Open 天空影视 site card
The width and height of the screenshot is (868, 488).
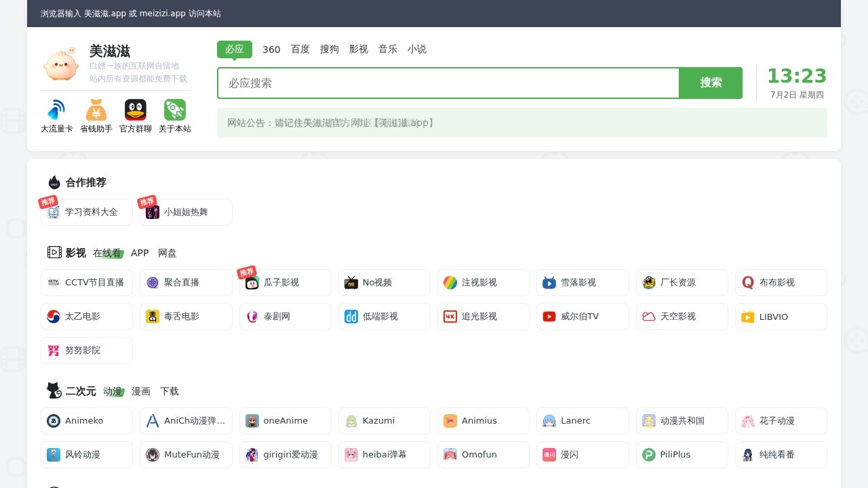point(682,317)
